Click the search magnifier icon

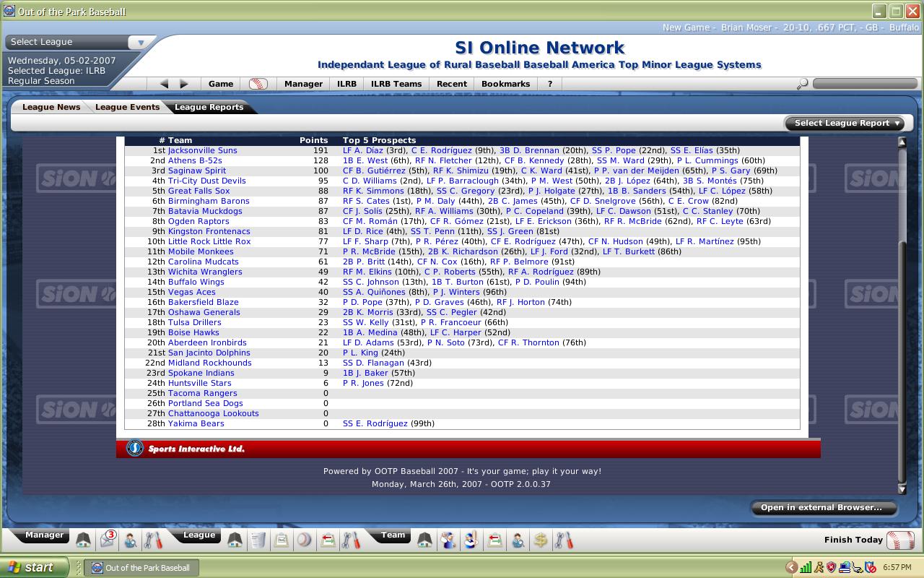click(802, 85)
